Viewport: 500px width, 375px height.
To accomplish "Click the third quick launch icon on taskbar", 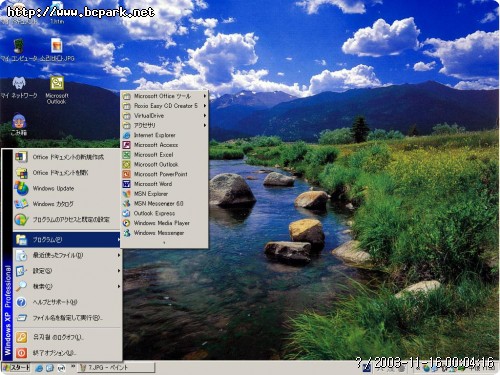I will 61,368.
